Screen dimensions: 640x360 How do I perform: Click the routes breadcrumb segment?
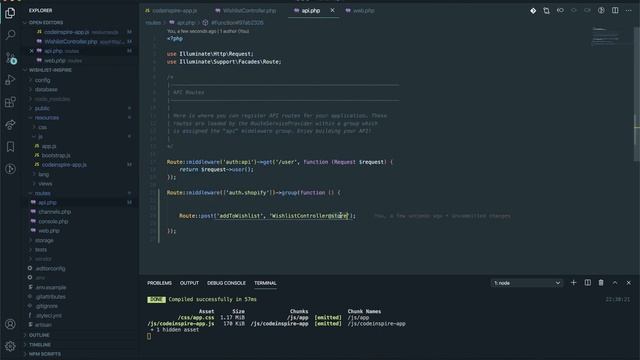pyautogui.click(x=153, y=23)
